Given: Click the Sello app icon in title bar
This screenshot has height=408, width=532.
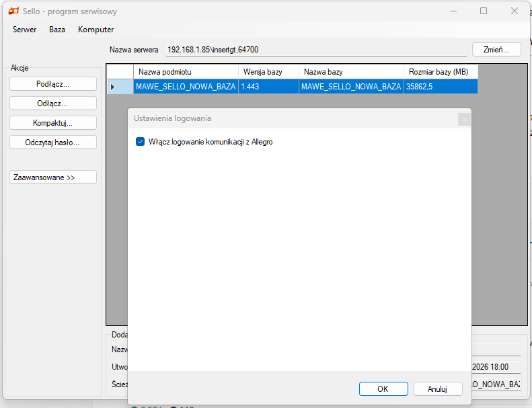Looking at the screenshot, I should pyautogui.click(x=13, y=11).
